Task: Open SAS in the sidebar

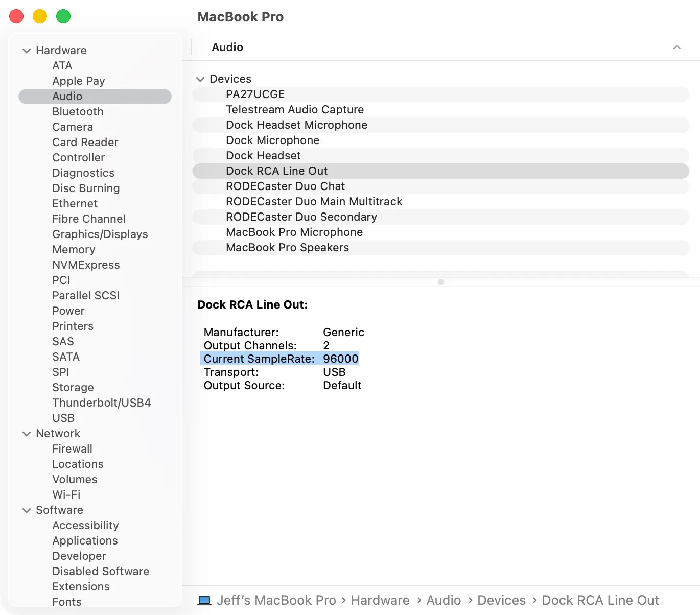Action: (x=63, y=342)
